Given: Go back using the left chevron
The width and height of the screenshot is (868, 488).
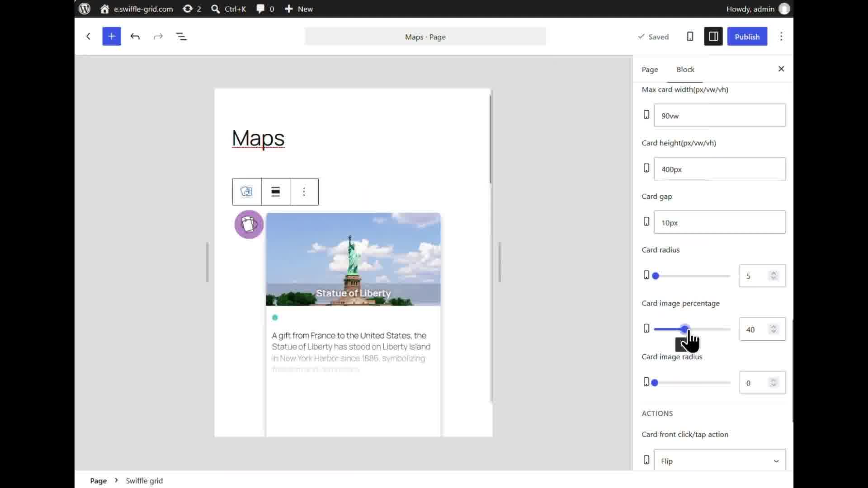Looking at the screenshot, I should tap(88, 37).
